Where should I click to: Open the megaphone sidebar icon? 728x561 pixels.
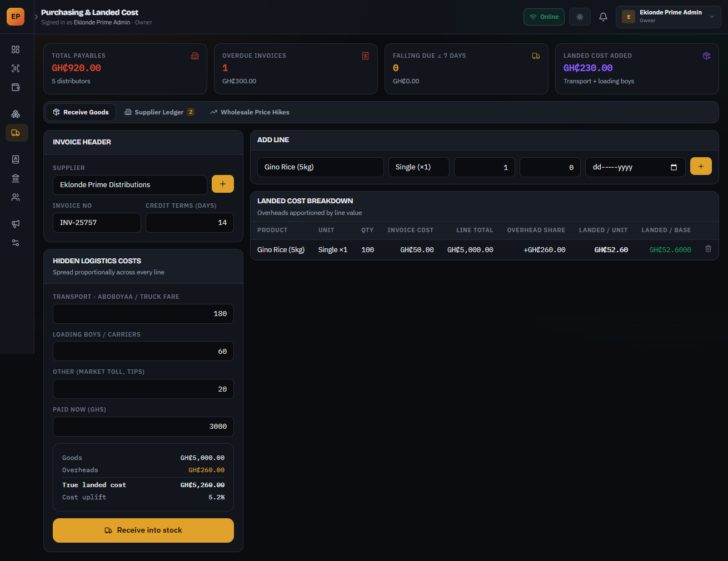pyautogui.click(x=16, y=224)
